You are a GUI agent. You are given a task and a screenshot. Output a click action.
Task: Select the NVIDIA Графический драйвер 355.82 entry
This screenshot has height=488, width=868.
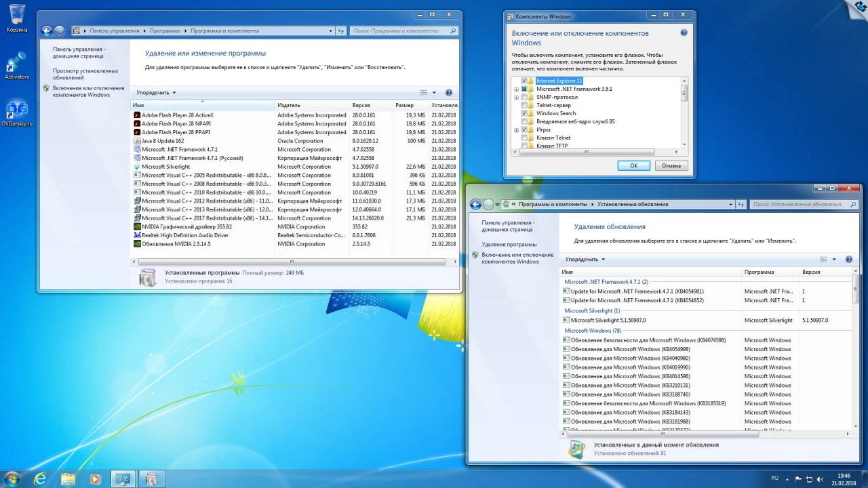tap(296, 226)
